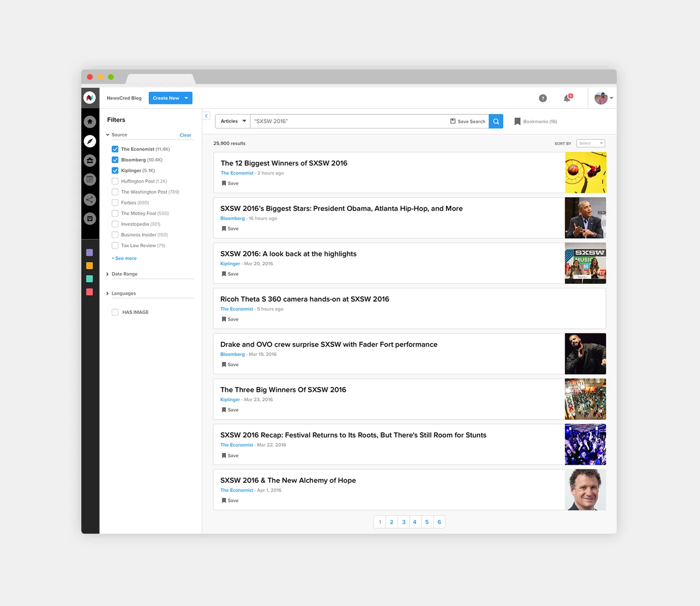Open the notifications bell icon
700x606 pixels.
pos(567,98)
